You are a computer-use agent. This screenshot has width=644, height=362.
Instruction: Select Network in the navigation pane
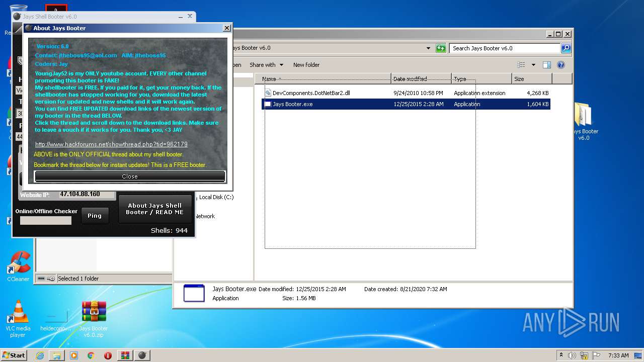(205, 216)
